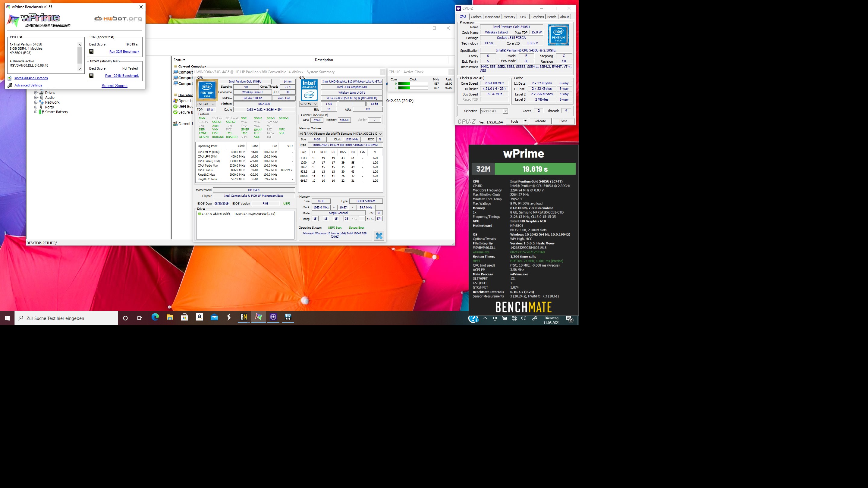Open the notification center icon

tap(569, 319)
